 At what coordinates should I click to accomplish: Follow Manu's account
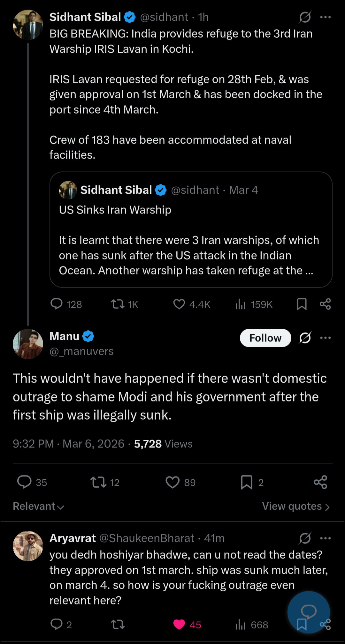(265, 338)
